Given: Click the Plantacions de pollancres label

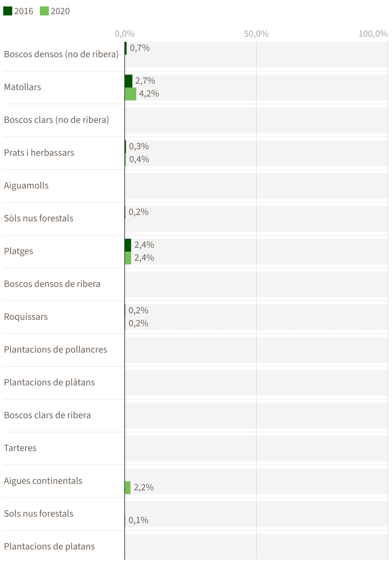Looking at the screenshot, I should pyautogui.click(x=56, y=349).
